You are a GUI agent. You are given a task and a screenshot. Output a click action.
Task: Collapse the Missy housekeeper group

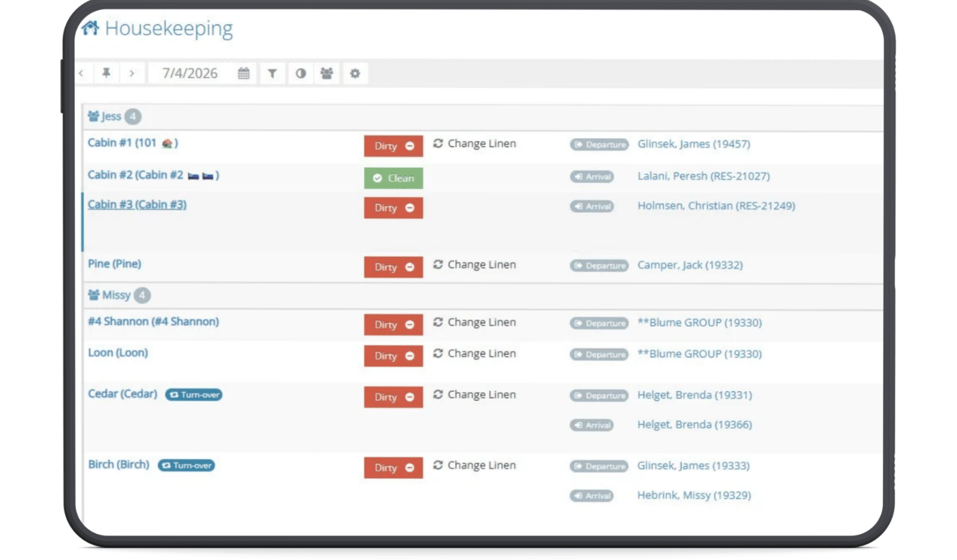[x=109, y=295]
